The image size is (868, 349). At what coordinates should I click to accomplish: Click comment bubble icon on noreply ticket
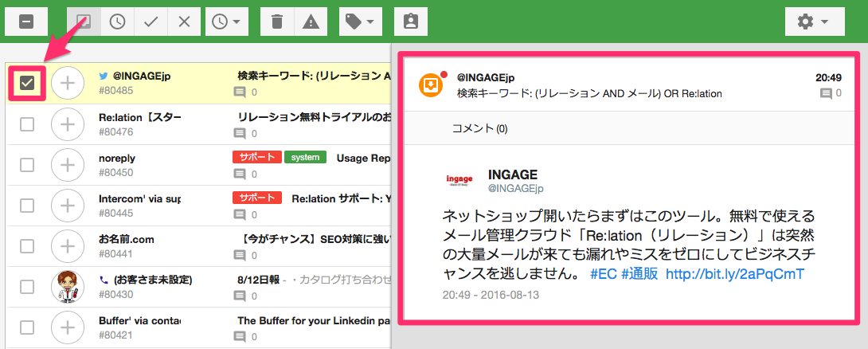click(239, 174)
